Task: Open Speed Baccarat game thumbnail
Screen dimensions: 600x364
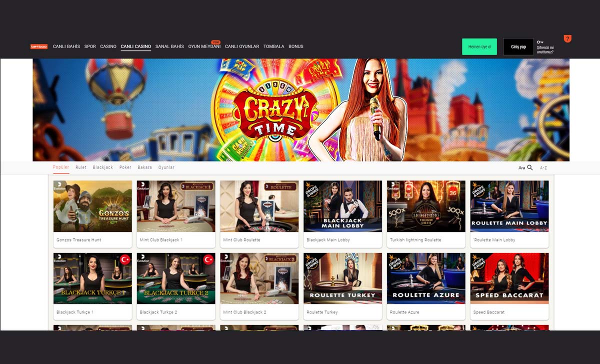Action: [x=509, y=278]
